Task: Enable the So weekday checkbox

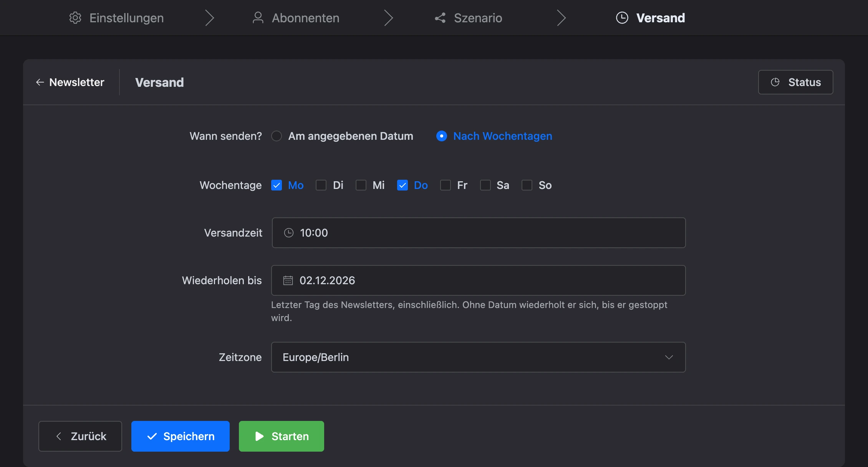Action: point(527,185)
